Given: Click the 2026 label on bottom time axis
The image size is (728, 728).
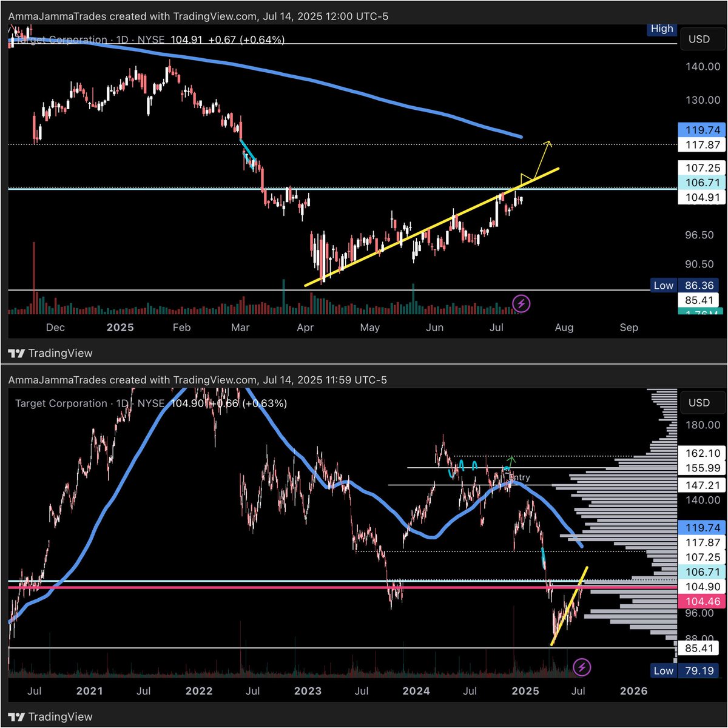Looking at the screenshot, I should click(x=634, y=691).
